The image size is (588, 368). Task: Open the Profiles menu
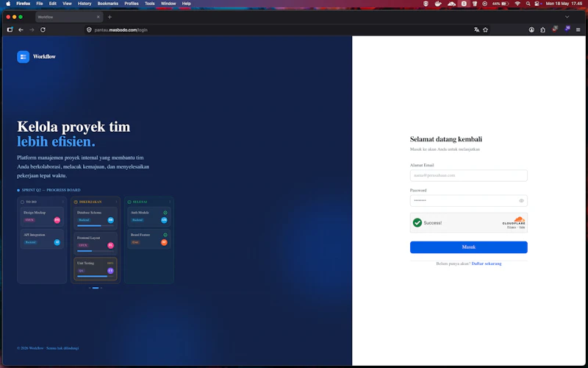point(132,4)
